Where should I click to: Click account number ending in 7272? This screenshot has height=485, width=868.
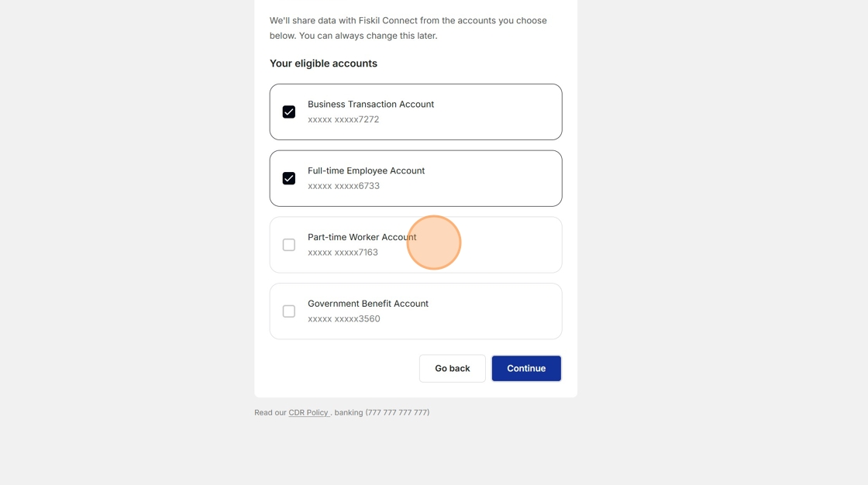point(343,120)
